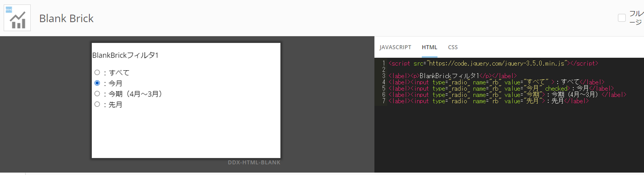This screenshot has width=644, height=175.
Task: Click code line 6 with value 今期
Action: click(507, 95)
